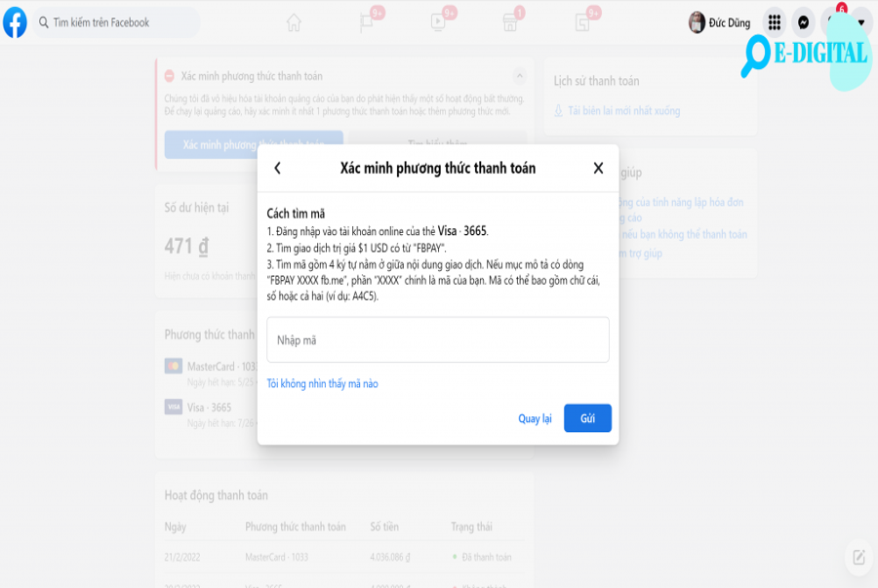Expand the account dropdown arrow
This screenshot has width=878, height=588.
[x=861, y=22]
